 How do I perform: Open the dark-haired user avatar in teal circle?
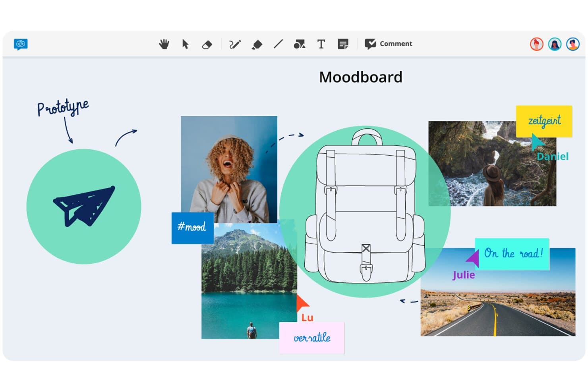[555, 44]
